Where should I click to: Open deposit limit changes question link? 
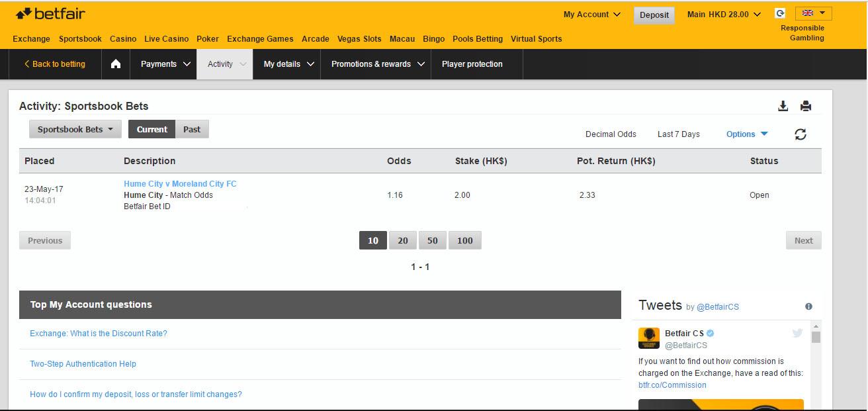click(x=136, y=394)
